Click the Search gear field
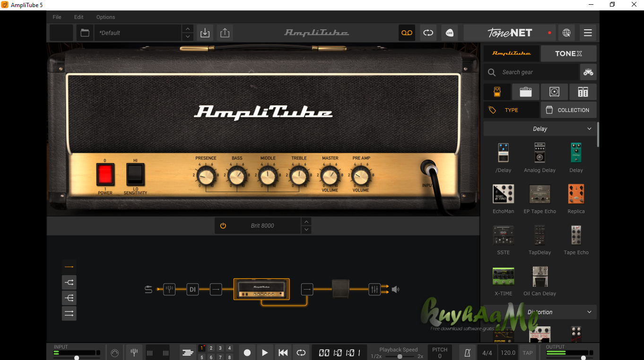 click(532, 72)
